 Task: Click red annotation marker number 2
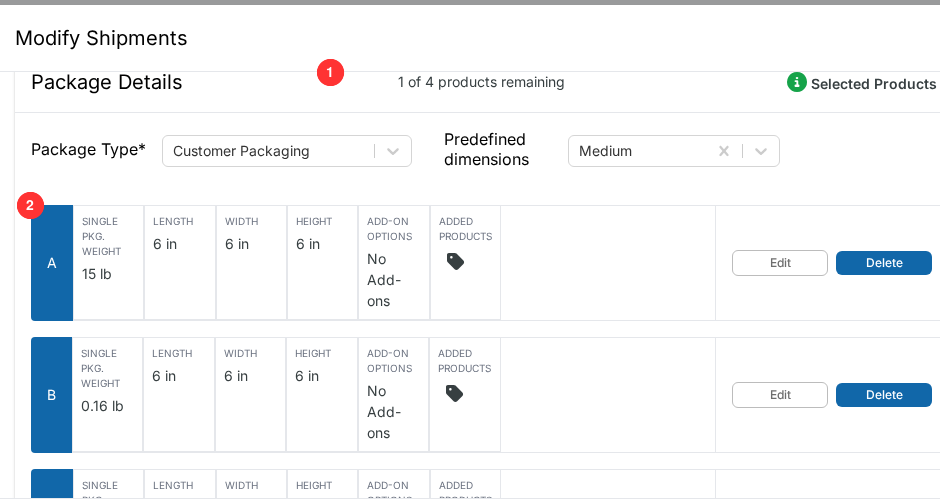30,206
